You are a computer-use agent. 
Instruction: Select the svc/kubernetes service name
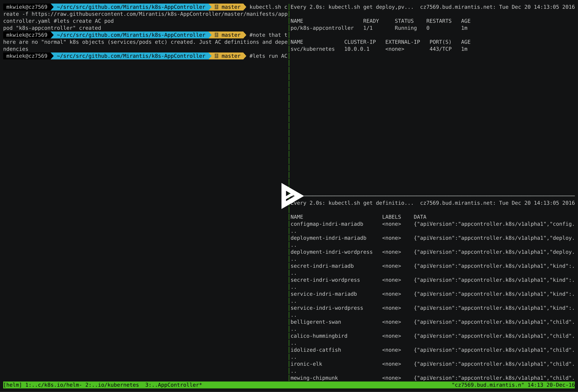(x=313, y=49)
